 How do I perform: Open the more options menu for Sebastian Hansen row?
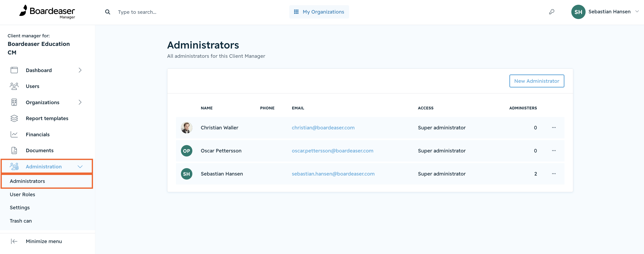click(x=554, y=174)
